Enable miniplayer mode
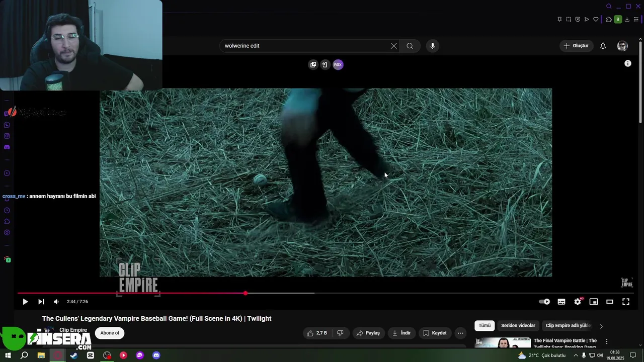The width and height of the screenshot is (644, 362). click(x=594, y=302)
